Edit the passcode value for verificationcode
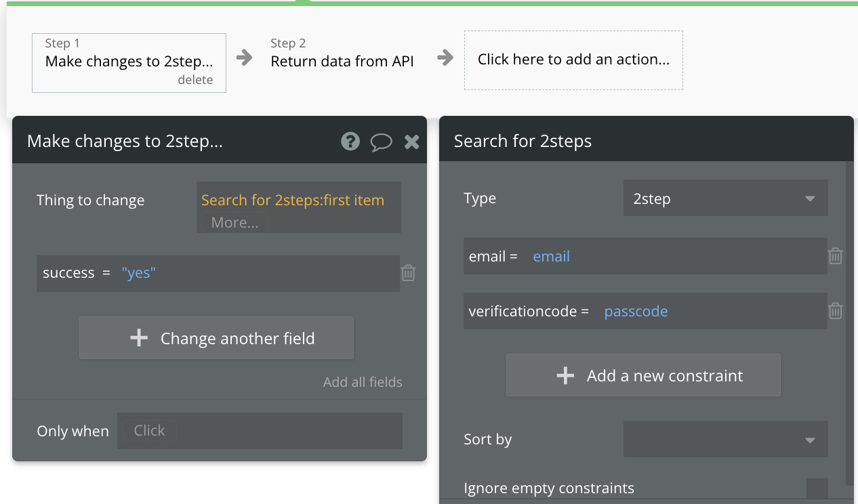This screenshot has width=858, height=504. pos(636,311)
